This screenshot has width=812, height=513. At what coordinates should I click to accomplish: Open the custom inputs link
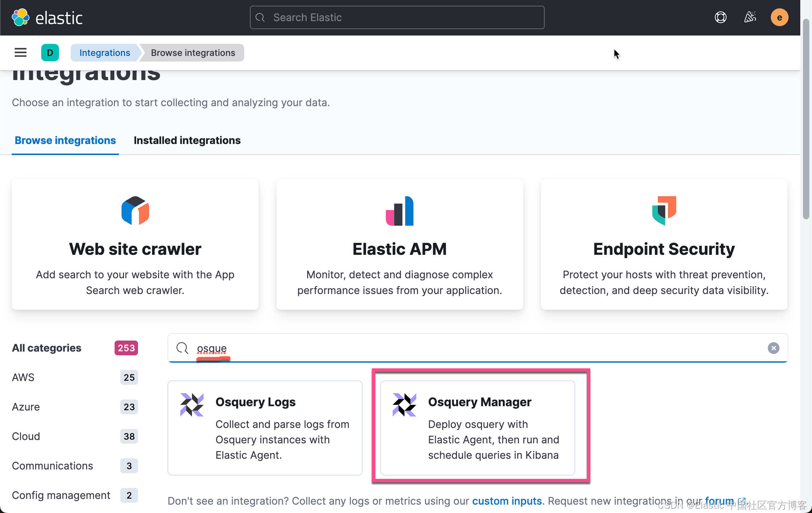point(507,501)
